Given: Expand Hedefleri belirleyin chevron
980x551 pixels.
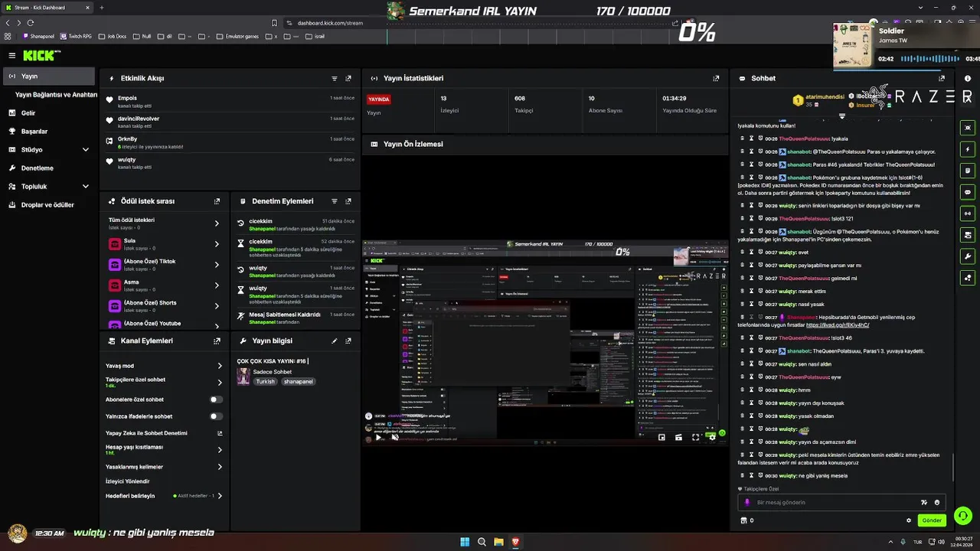Looking at the screenshot, I should point(220,496).
